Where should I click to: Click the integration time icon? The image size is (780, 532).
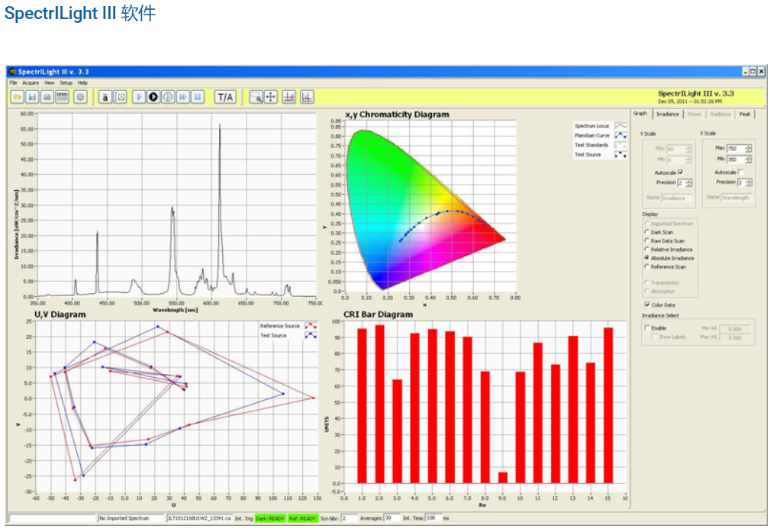121,97
